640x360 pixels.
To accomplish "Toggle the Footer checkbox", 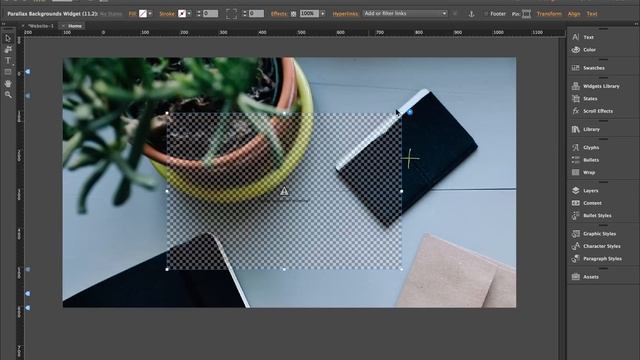I will pos(486,14).
